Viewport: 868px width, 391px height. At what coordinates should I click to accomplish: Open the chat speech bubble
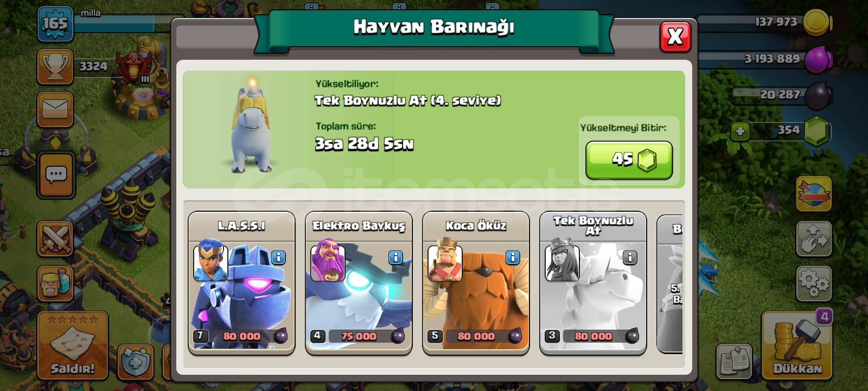coord(56,175)
